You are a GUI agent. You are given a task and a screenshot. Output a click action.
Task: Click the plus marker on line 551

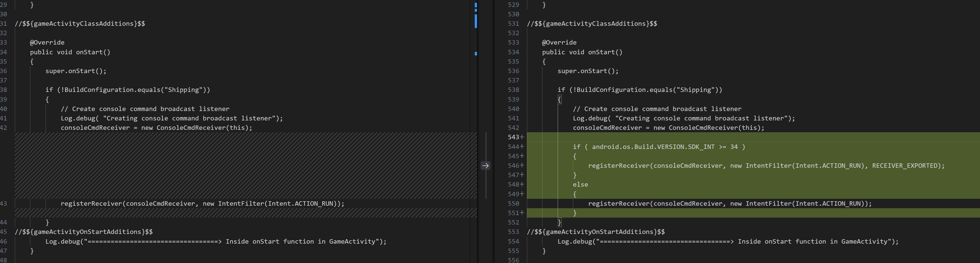(522, 213)
